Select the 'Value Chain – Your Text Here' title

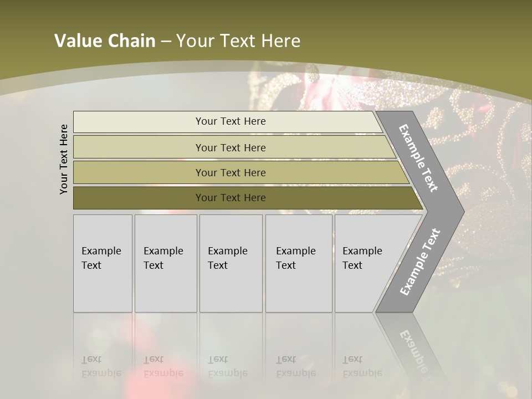(177, 40)
